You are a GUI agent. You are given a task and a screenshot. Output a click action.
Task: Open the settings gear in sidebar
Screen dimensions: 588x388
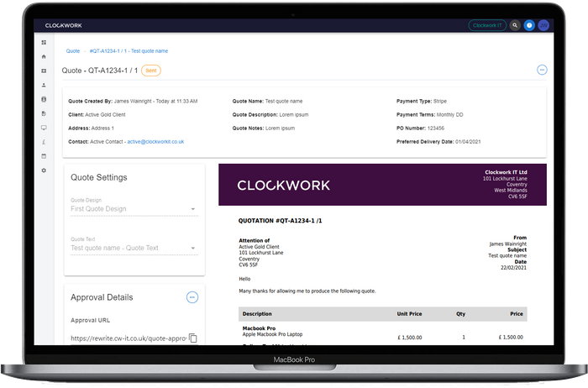click(44, 170)
